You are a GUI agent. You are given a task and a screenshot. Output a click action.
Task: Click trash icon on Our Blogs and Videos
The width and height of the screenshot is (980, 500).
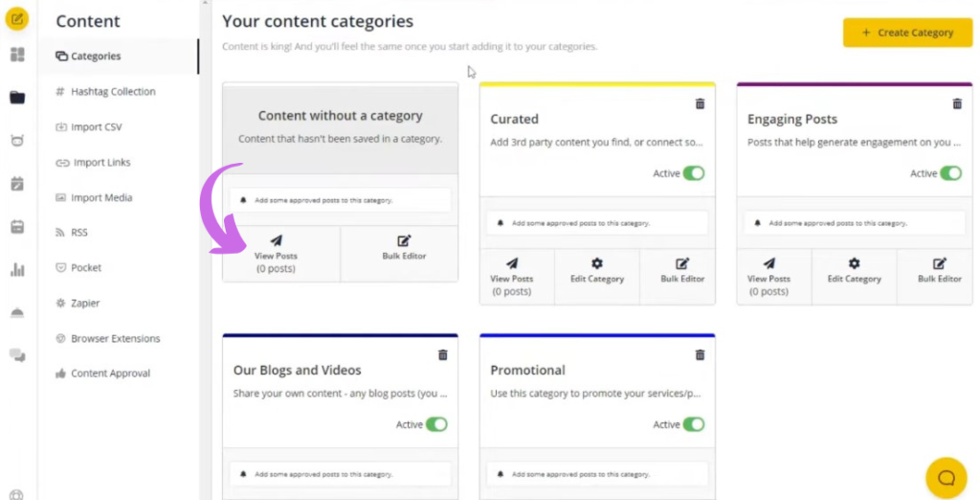pyautogui.click(x=442, y=354)
